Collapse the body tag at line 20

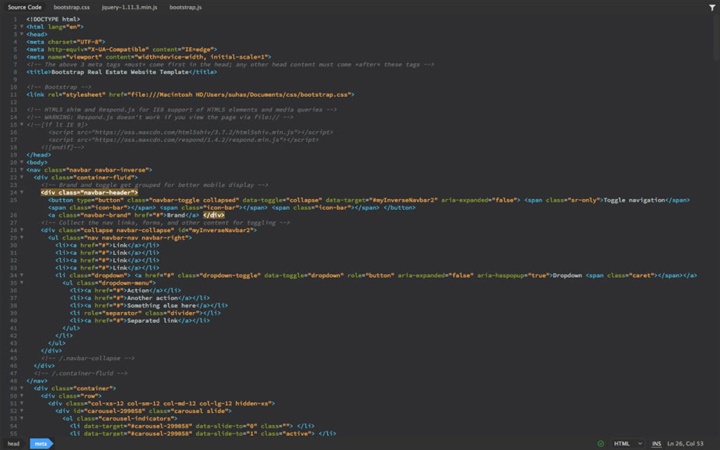coord(22,162)
